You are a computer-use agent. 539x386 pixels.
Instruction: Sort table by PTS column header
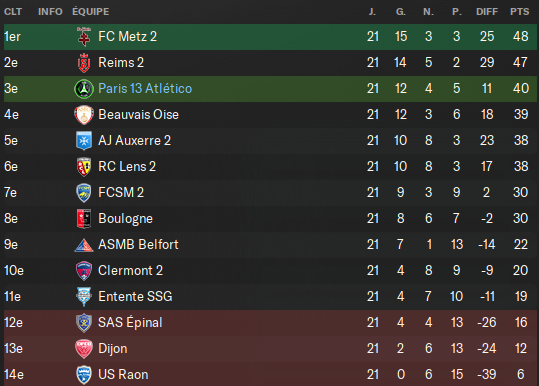pyautogui.click(x=519, y=12)
